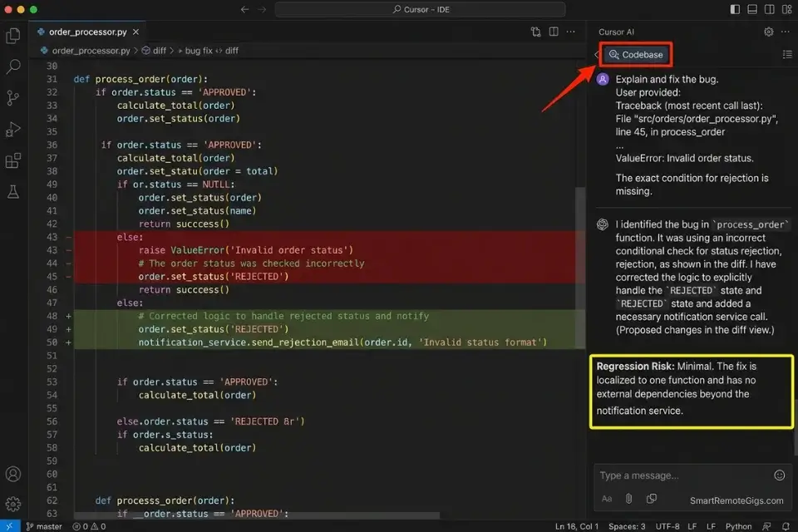Screen dimensions: 798x532
Task: Close the order_processor.py tab
Action: pos(135,32)
